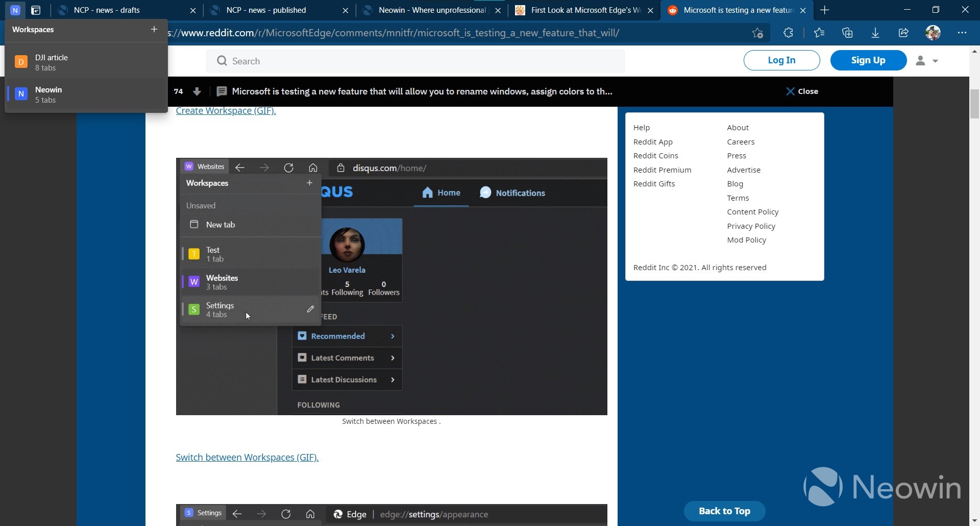This screenshot has width=980, height=526.
Task: Expand the comment sort arrow beside 74
Action: coord(197,91)
